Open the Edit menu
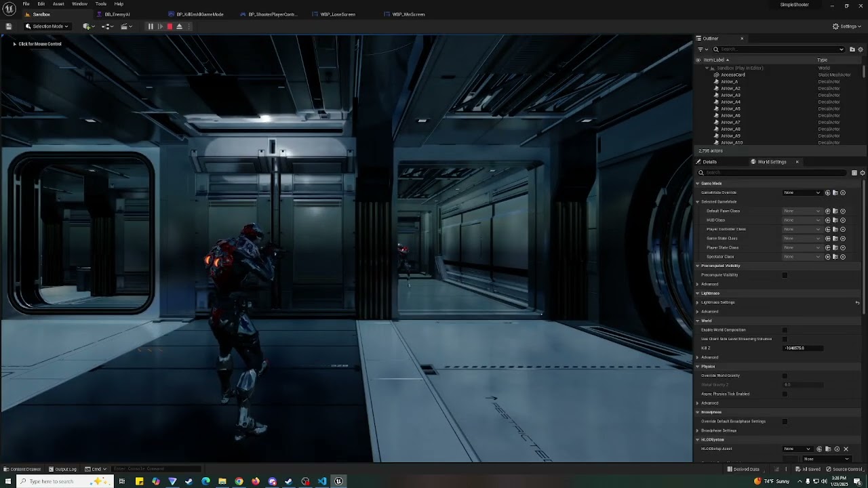Image resolution: width=868 pixels, height=488 pixels. (x=41, y=4)
